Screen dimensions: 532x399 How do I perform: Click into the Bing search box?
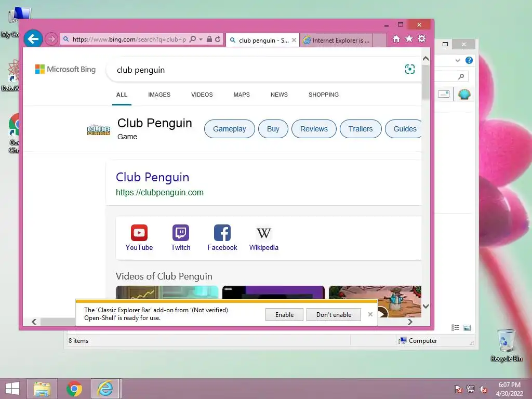pyautogui.click(x=255, y=70)
